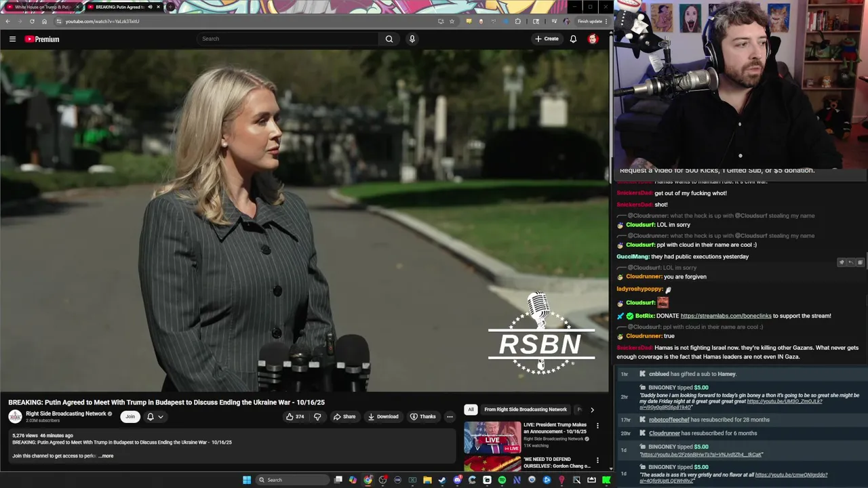
Task: Click the browser address bar URL
Action: pos(102,21)
